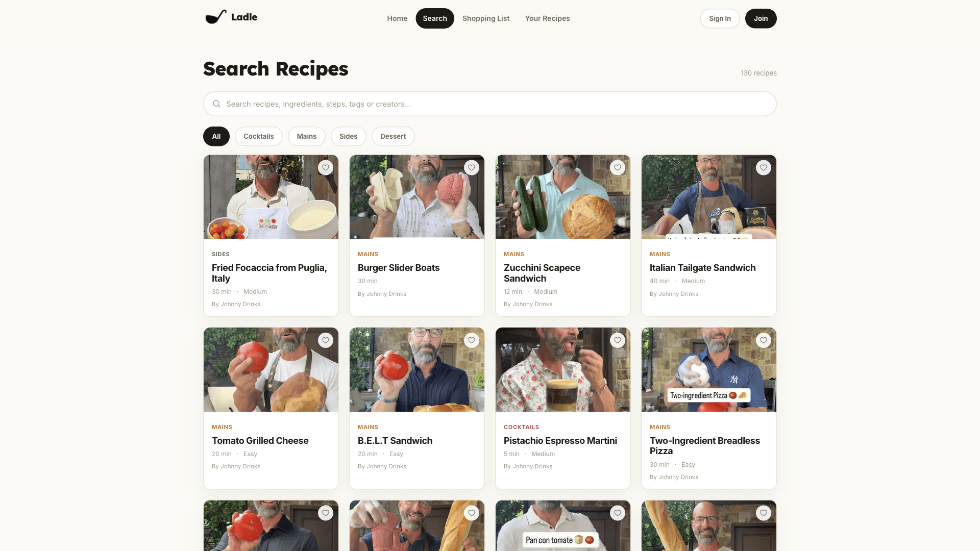Like the Tomato Grilled Cheese recipe
980x551 pixels.
(326, 340)
